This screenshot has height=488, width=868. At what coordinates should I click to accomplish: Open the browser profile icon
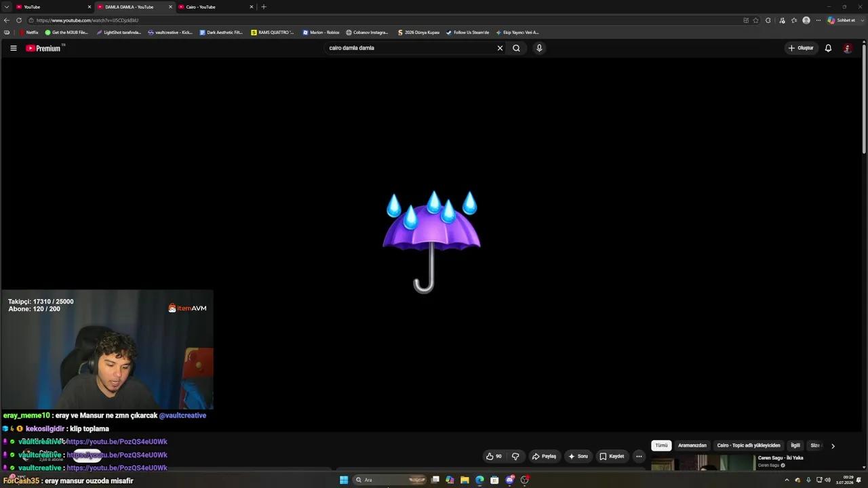click(806, 20)
